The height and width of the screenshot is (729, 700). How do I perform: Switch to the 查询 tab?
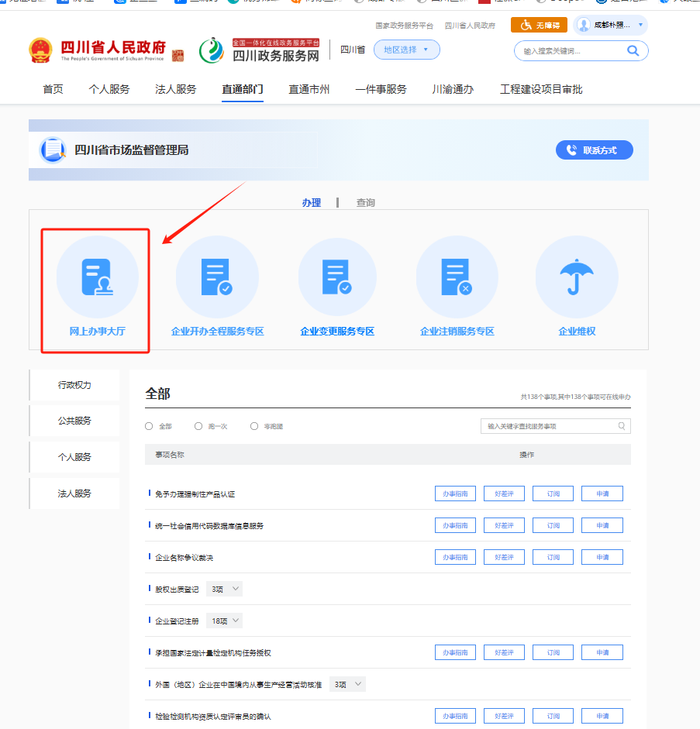365,202
